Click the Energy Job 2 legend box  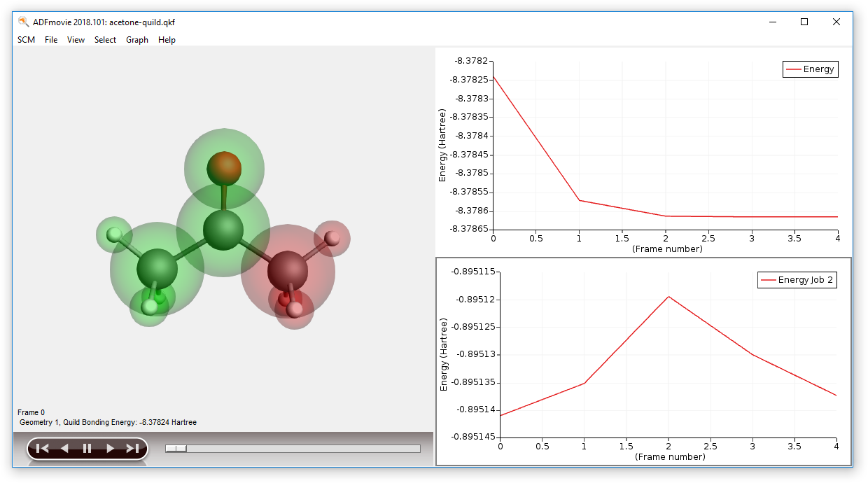pyautogui.click(x=797, y=280)
